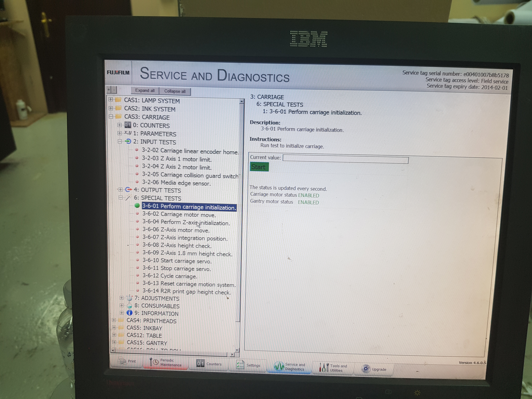Click the PARAMETERS x,y icon

point(128,133)
